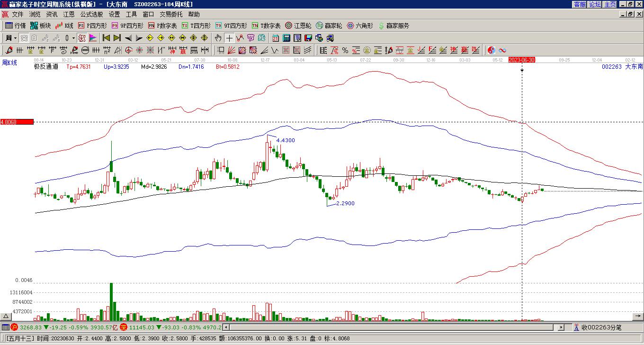Open the 板块 sector view

[x=40, y=26]
